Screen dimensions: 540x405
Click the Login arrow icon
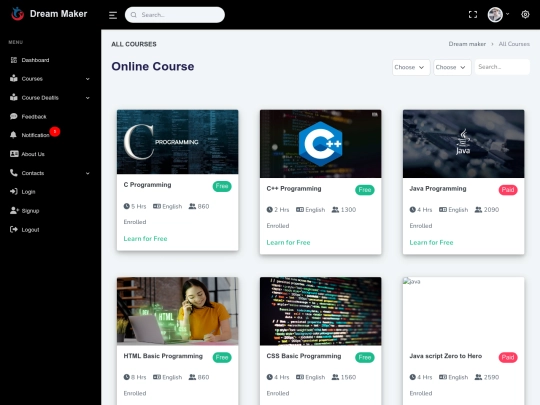(14, 191)
